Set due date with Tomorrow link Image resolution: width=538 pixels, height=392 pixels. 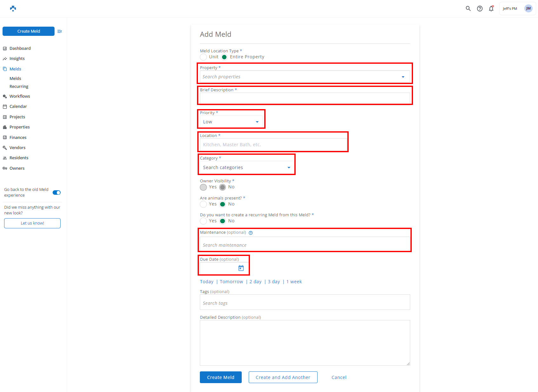(x=231, y=282)
